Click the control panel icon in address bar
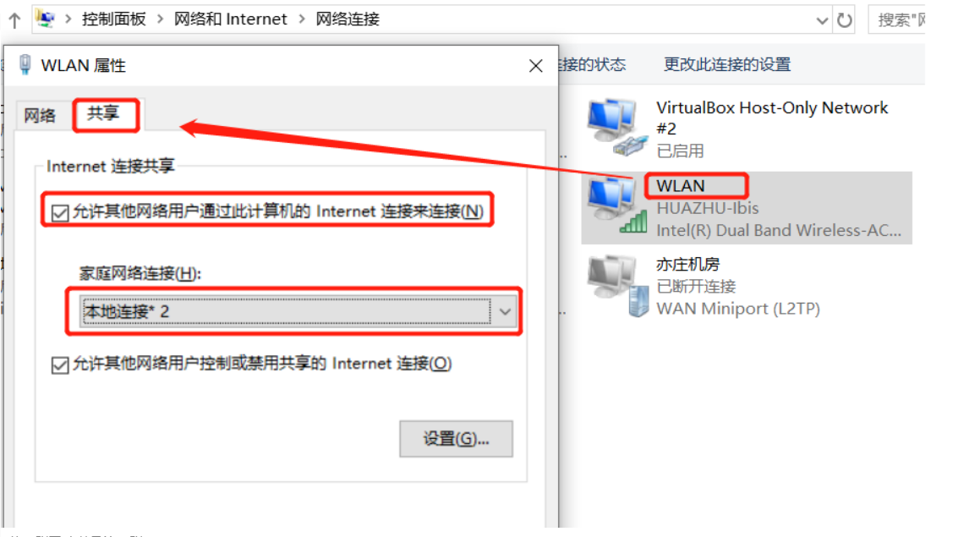This screenshot has height=537, width=980. (x=45, y=19)
